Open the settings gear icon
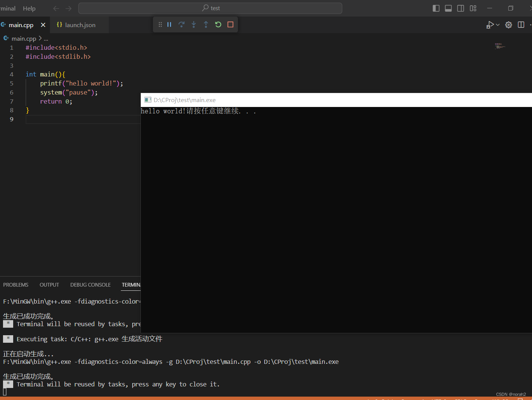This screenshot has height=400, width=532. pyautogui.click(x=508, y=24)
